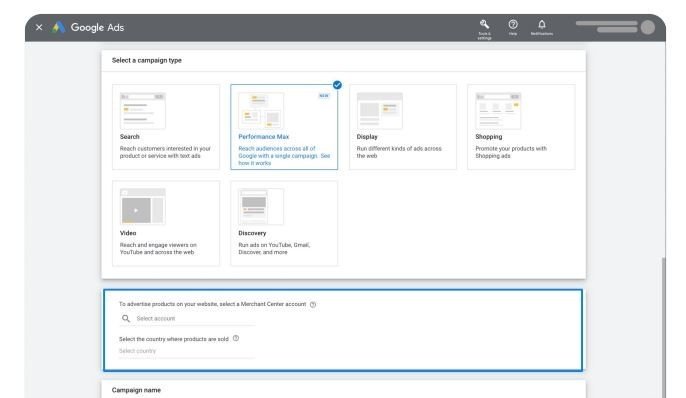Click the 'Promote your products with Shopping ads' text
686x398 pixels.
click(511, 152)
